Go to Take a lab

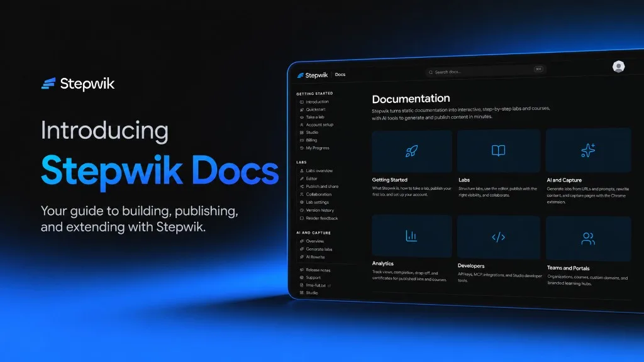coord(315,117)
